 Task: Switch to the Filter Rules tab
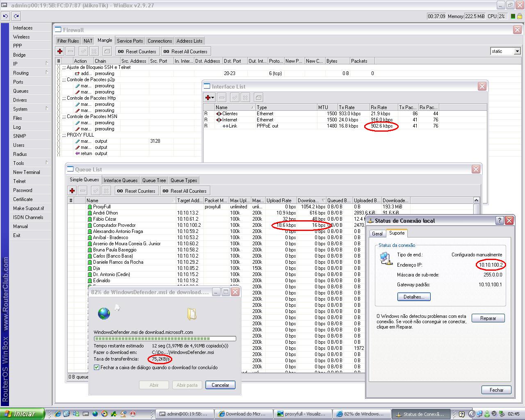pos(68,41)
